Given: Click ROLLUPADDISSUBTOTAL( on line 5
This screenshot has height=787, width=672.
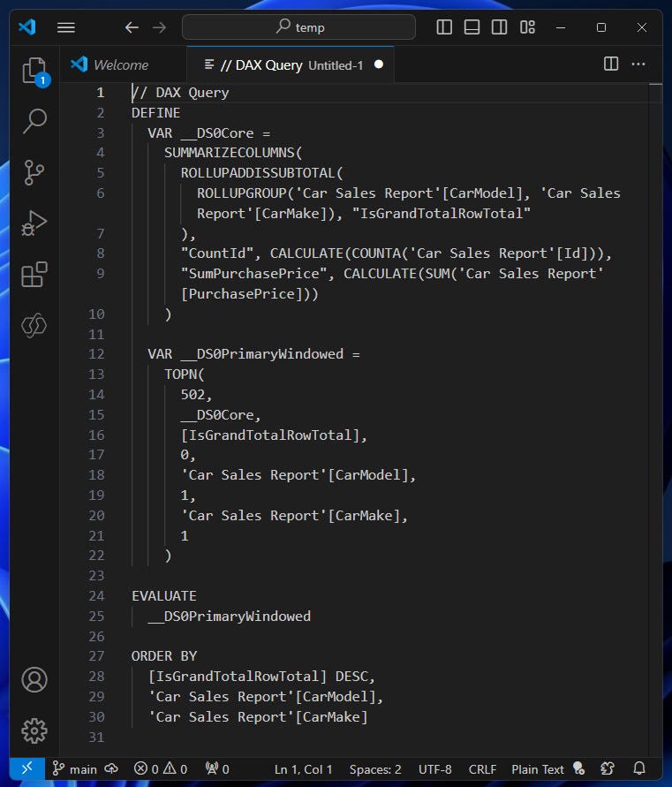Looking at the screenshot, I should (x=262, y=173).
